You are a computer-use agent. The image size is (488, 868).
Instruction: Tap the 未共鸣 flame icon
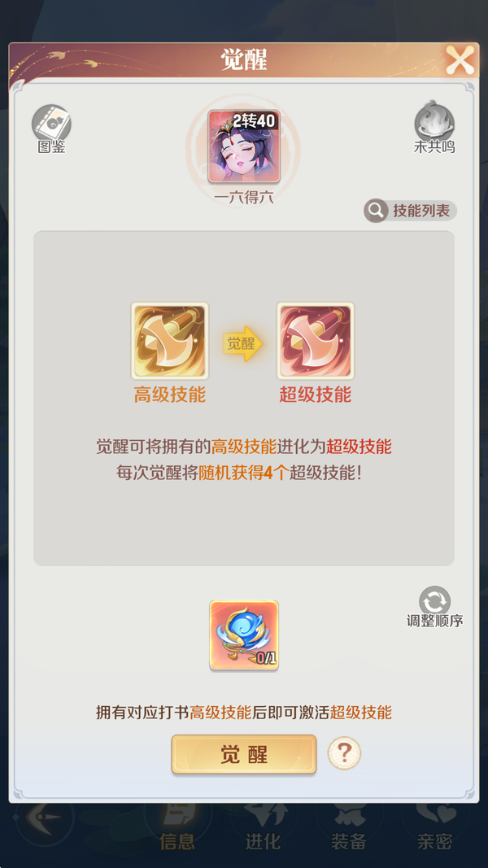coord(434,127)
